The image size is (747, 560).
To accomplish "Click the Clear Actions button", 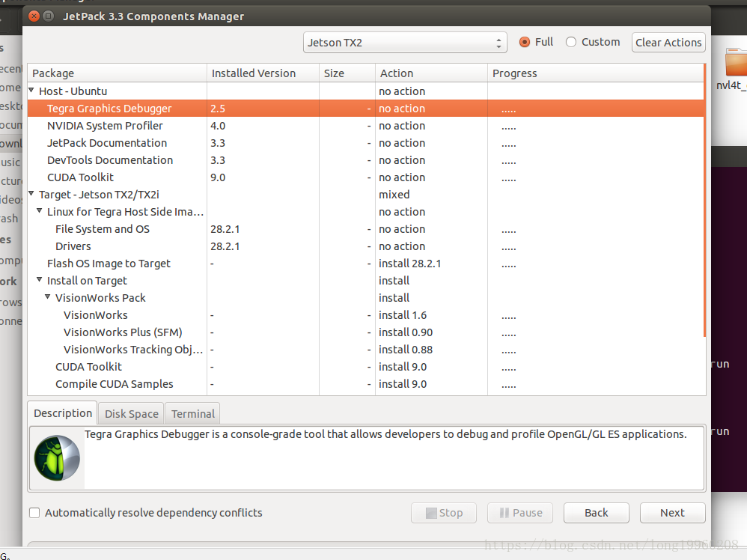I will [x=668, y=43].
